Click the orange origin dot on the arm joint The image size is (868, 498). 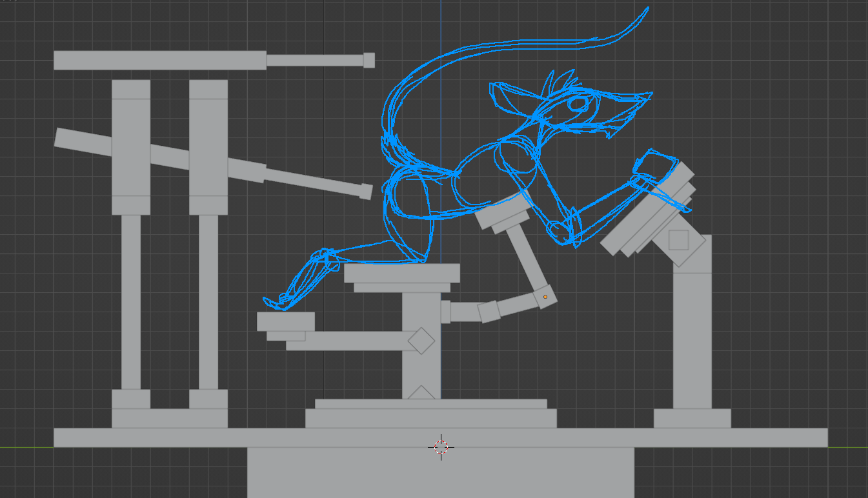(x=545, y=297)
